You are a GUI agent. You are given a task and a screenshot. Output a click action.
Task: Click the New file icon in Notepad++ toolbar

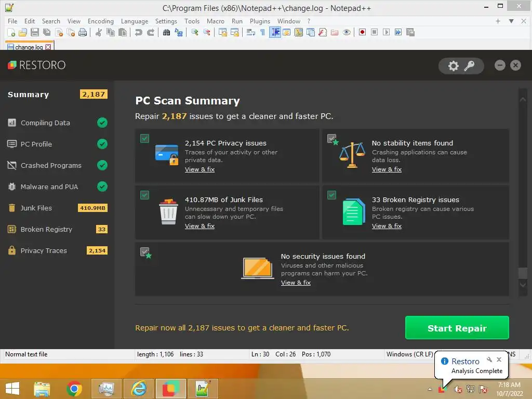click(x=11, y=32)
